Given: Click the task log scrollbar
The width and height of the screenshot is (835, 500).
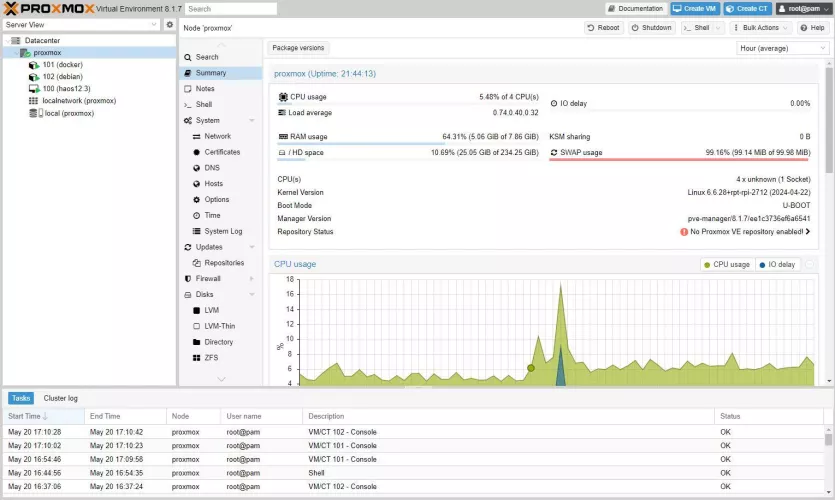Looking at the screenshot, I should (x=828, y=439).
